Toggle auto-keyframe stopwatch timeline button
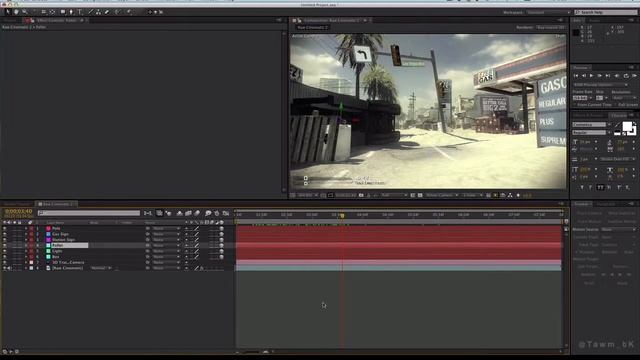The width and height of the screenshot is (640, 360). click(x=217, y=213)
